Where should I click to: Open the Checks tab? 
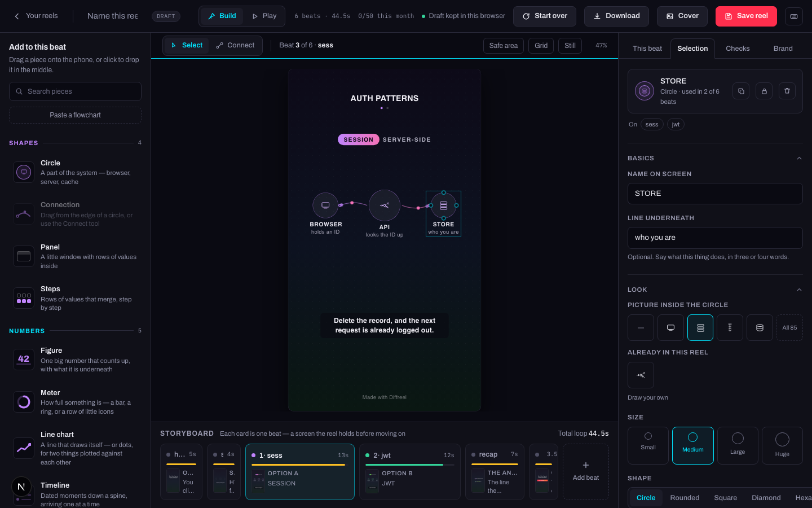pyautogui.click(x=738, y=49)
